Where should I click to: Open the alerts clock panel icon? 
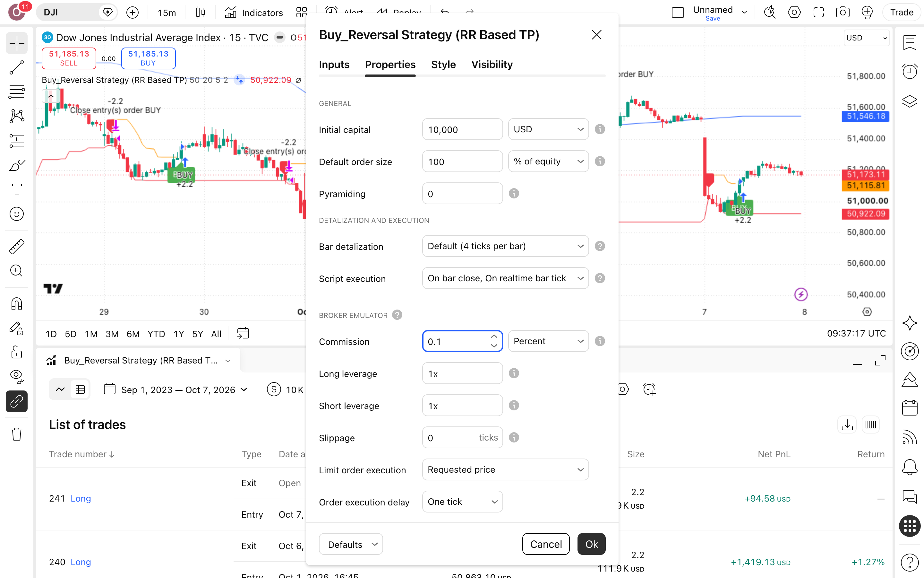pyautogui.click(x=910, y=72)
